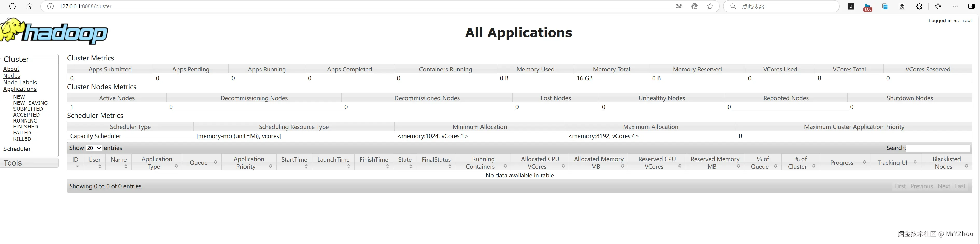Click sort arrows in FinishTime header
Image resolution: width=980 pixels, height=244 pixels.
[x=387, y=167]
